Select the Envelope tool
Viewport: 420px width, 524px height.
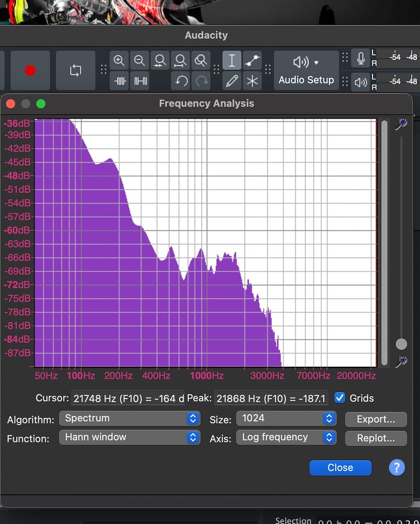252,60
